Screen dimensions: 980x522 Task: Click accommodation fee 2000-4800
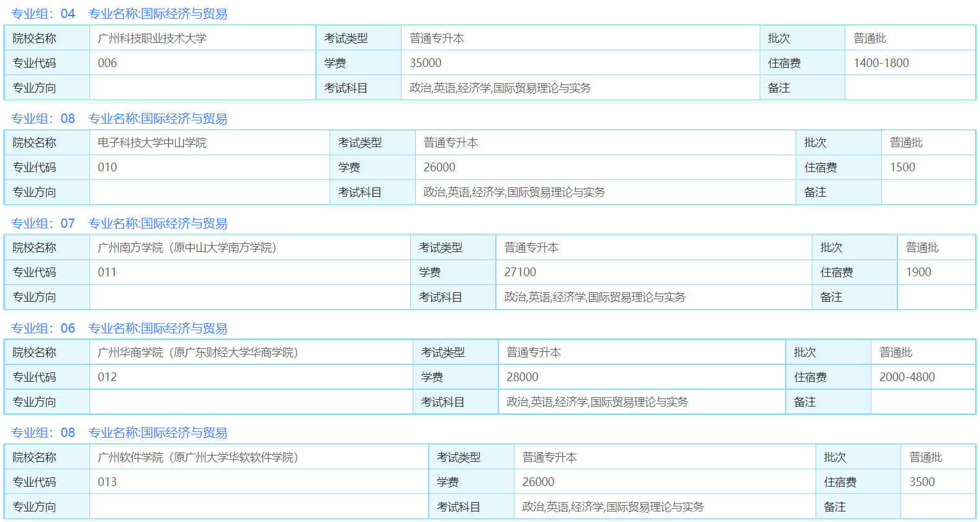point(907,377)
